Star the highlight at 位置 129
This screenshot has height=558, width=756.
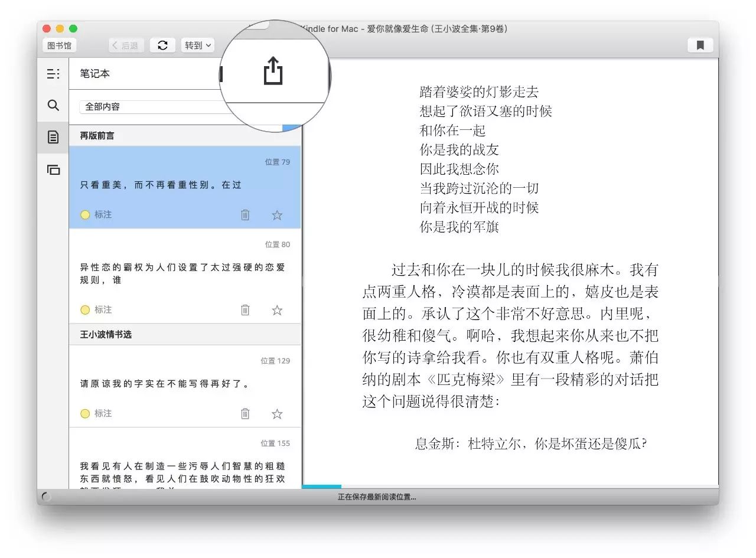[x=277, y=414]
